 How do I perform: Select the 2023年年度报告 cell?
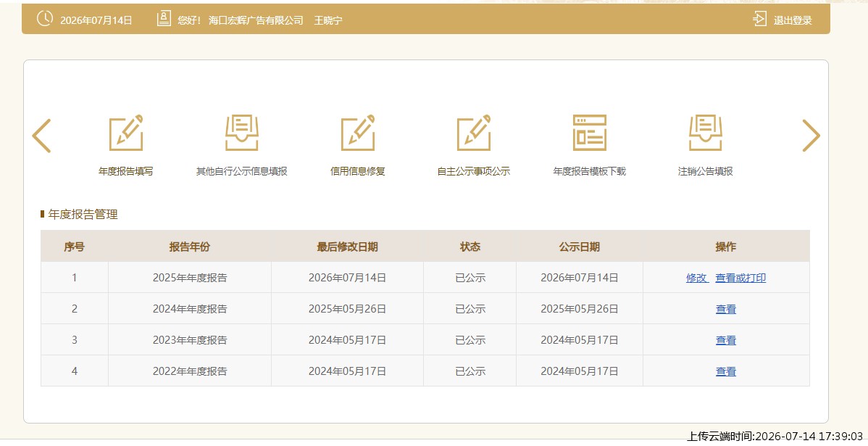point(190,339)
